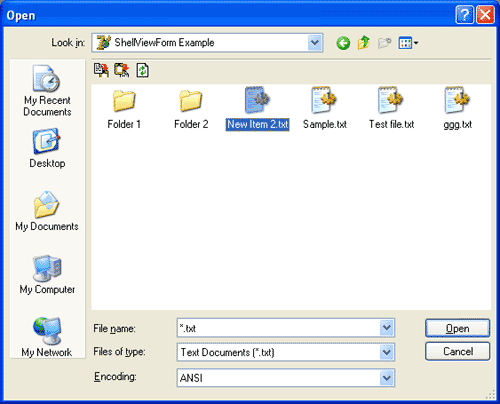
Task: Expand the Files of type dropdown
Action: coord(387,352)
